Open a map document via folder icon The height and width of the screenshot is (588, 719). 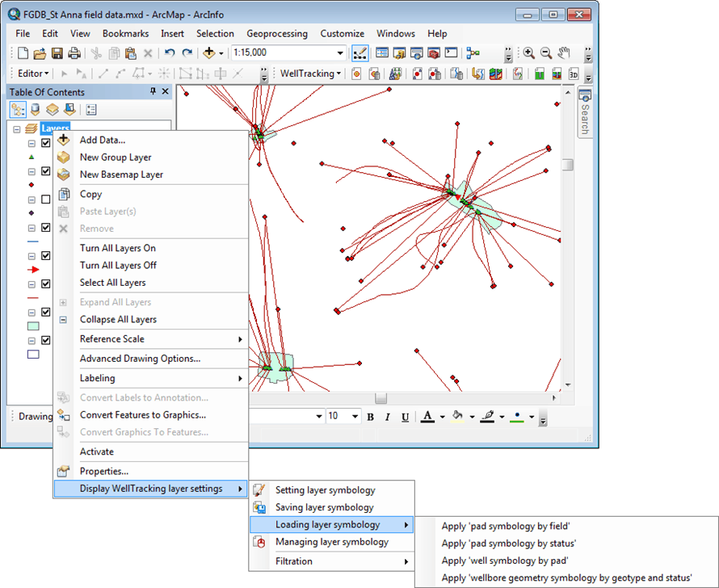click(x=40, y=53)
